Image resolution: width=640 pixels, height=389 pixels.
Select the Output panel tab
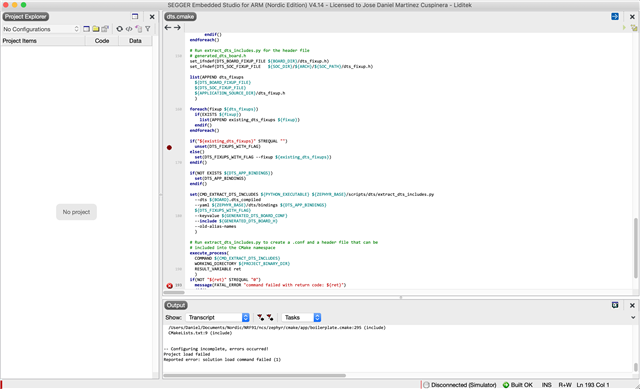tap(176, 305)
